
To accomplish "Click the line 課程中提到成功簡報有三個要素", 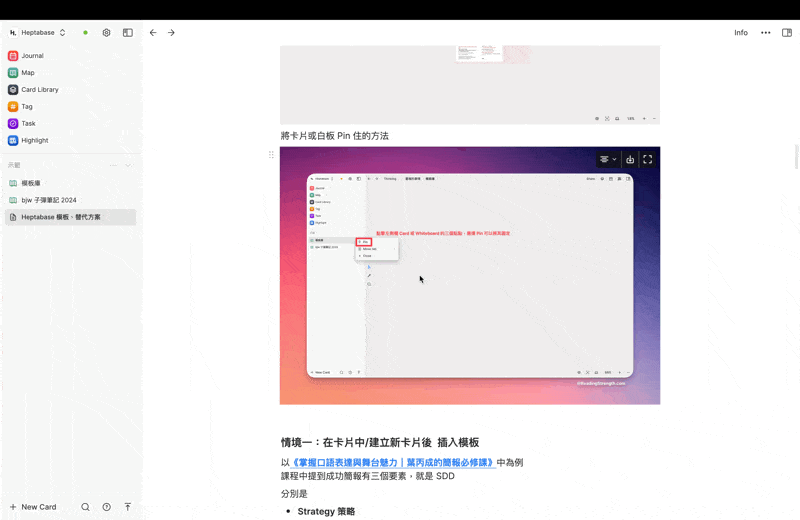I will coord(367,476).
